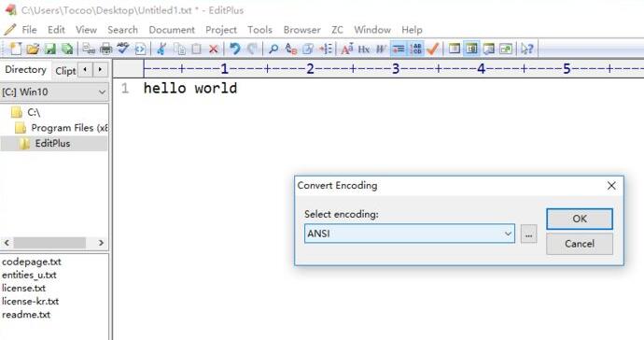This screenshot has width=644, height=340.
Task: Switch to the Cliptext tab
Action: (65, 71)
